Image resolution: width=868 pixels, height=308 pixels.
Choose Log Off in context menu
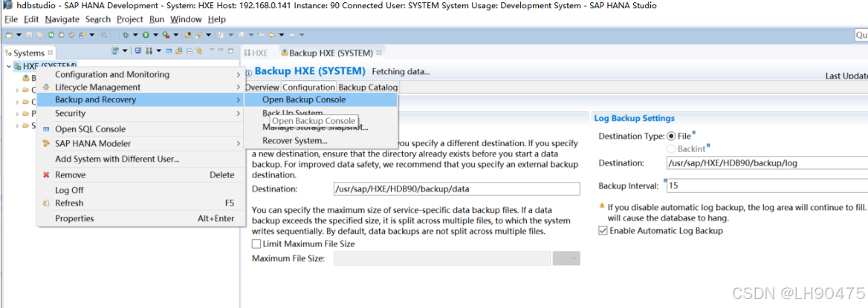coord(141,190)
